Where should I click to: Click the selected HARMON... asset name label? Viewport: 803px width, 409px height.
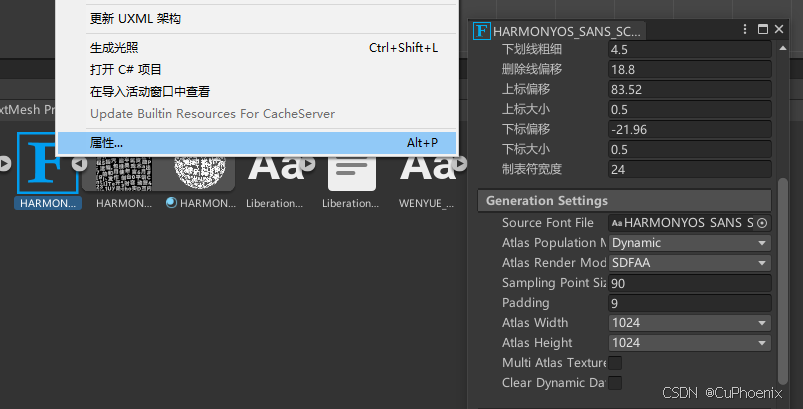pyautogui.click(x=48, y=203)
